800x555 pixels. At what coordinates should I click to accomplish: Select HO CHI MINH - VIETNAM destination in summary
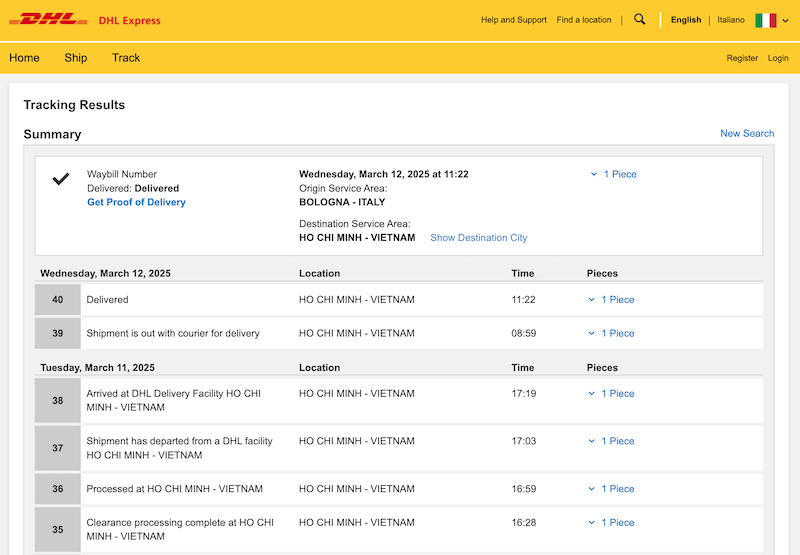tap(357, 238)
